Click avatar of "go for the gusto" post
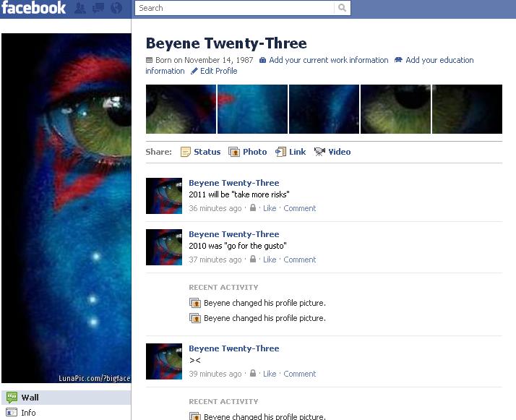516x420 pixels. tap(164, 247)
